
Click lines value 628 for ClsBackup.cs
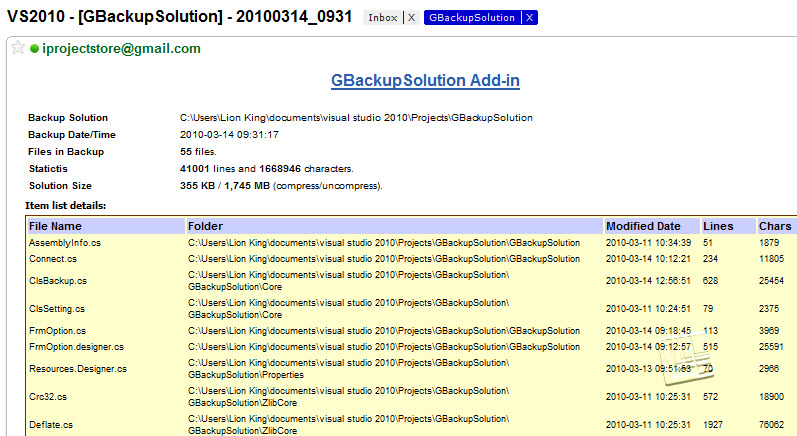(711, 281)
